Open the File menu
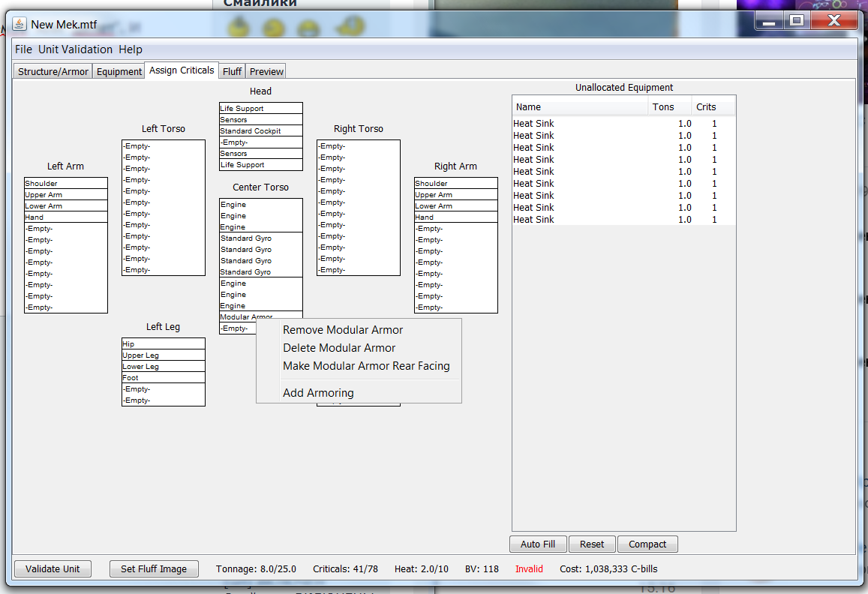Screen dimensions: 868x594 tap(24, 49)
